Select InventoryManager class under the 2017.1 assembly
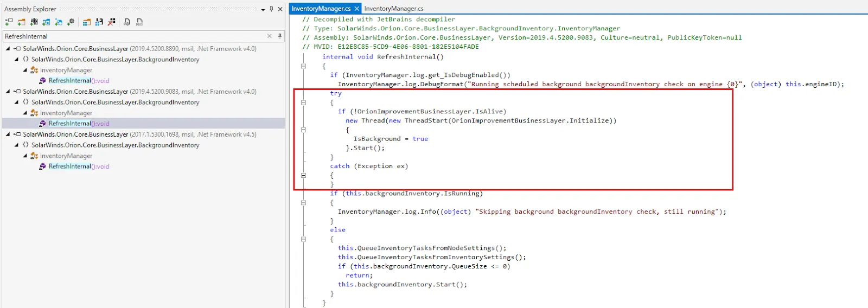The width and height of the screenshot is (868, 308). click(x=66, y=156)
